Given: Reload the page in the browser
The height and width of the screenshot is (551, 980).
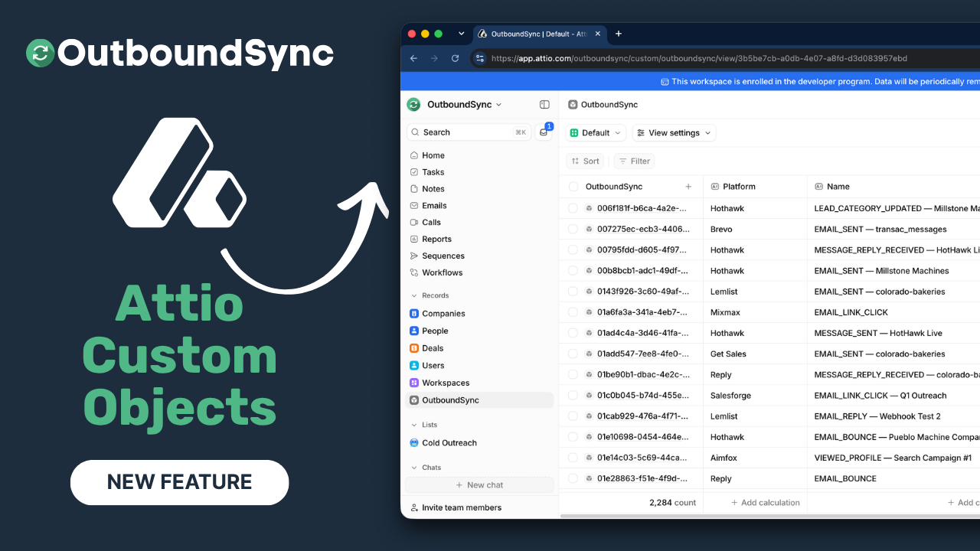Looking at the screenshot, I should click(456, 58).
